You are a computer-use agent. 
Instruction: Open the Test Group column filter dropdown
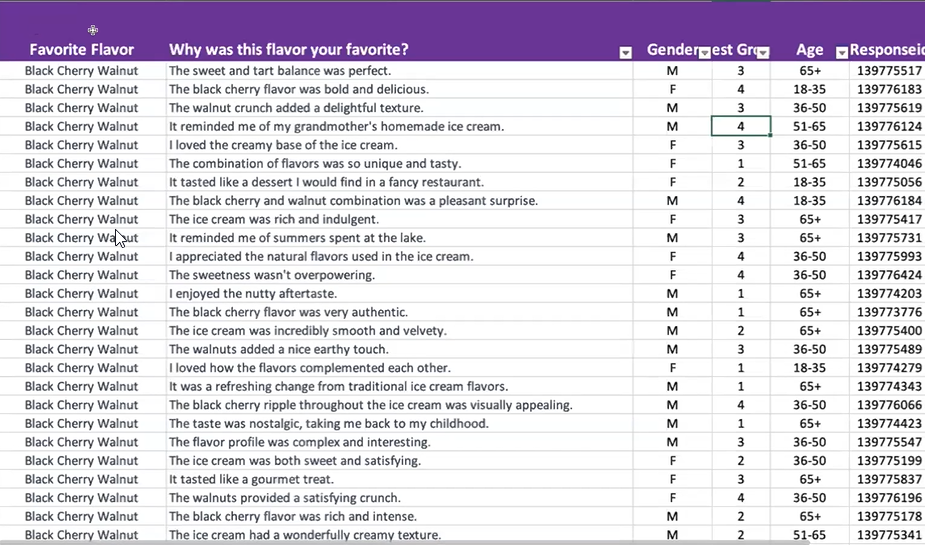tap(763, 53)
